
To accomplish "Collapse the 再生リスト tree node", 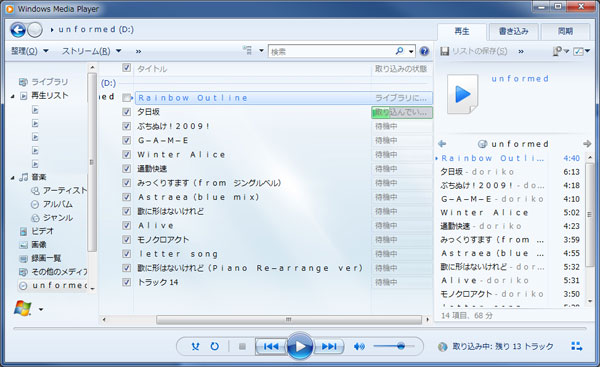I will [x=13, y=96].
